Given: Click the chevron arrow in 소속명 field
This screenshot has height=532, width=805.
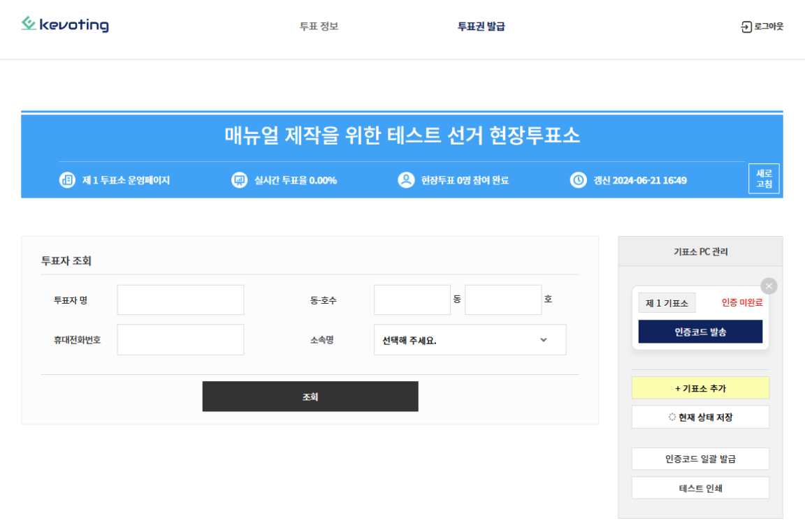Looking at the screenshot, I should [544, 340].
